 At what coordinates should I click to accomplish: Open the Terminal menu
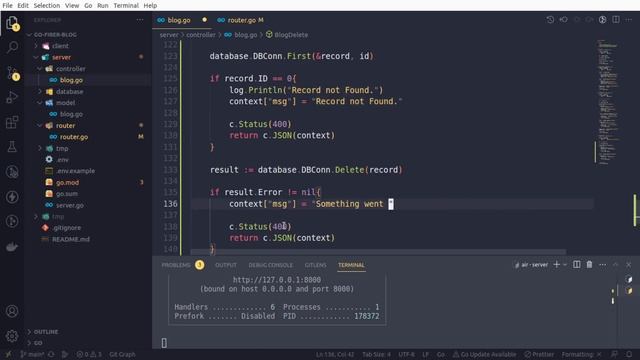click(126, 5)
